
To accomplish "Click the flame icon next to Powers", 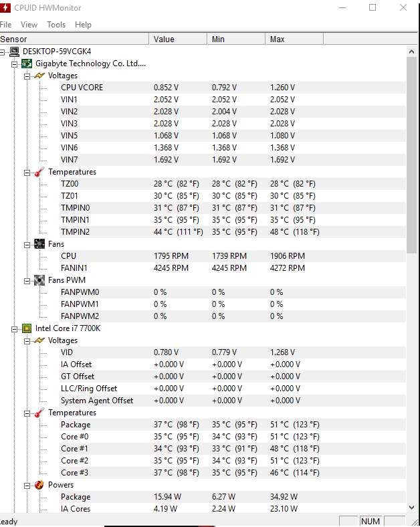I will click(39, 485).
